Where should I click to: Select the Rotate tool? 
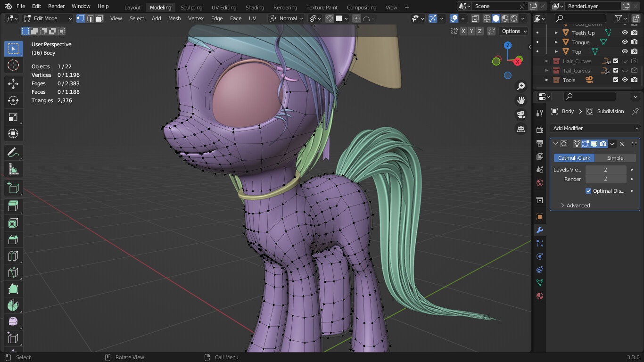click(x=13, y=100)
